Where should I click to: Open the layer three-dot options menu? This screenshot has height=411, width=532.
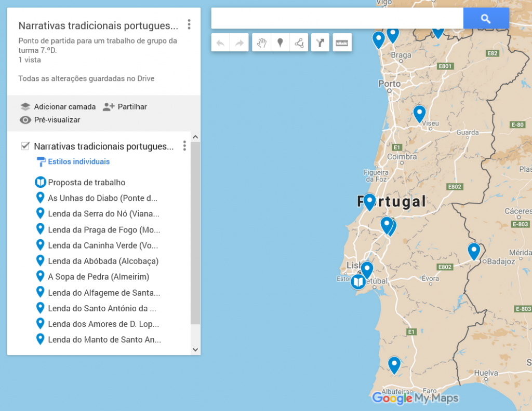point(184,146)
